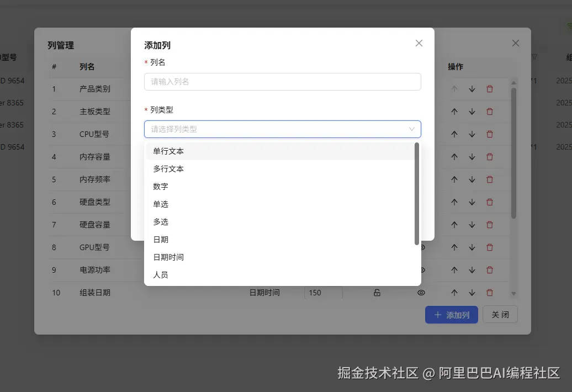Viewport: 572px width, 392px height.
Task: Click the 列管理 table scrollbar thumb
Action: [513, 153]
